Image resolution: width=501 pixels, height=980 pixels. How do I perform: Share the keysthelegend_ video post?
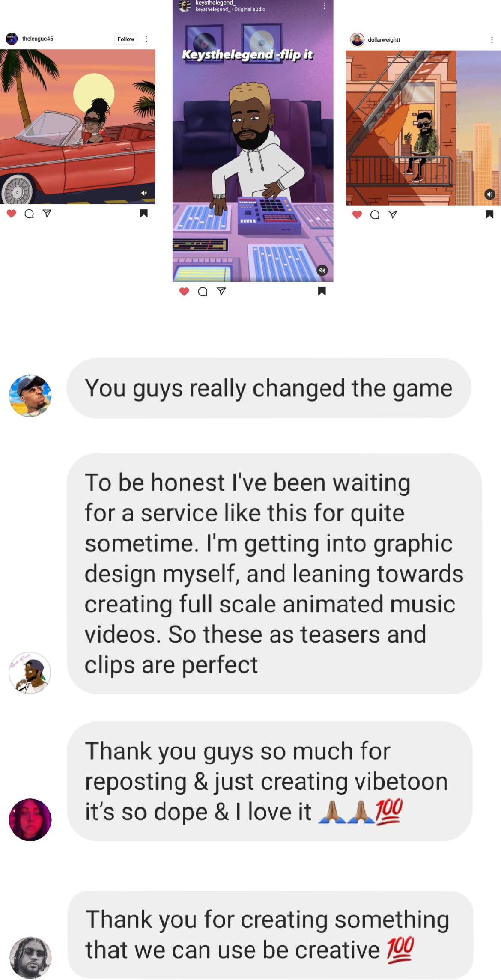[x=221, y=291]
